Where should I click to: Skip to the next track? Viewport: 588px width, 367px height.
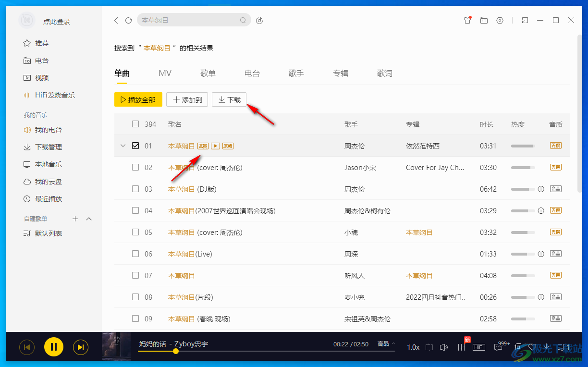[x=81, y=347]
